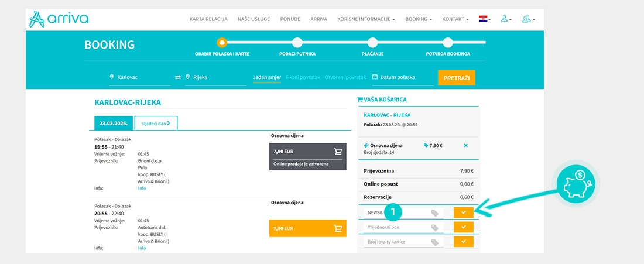Select Fiksni povratak trip type
Viewport: 644px width, 264px height.
point(303,77)
